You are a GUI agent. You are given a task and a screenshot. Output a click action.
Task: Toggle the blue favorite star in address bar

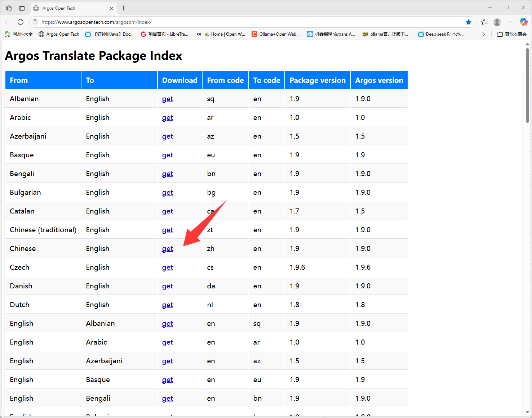[469, 22]
